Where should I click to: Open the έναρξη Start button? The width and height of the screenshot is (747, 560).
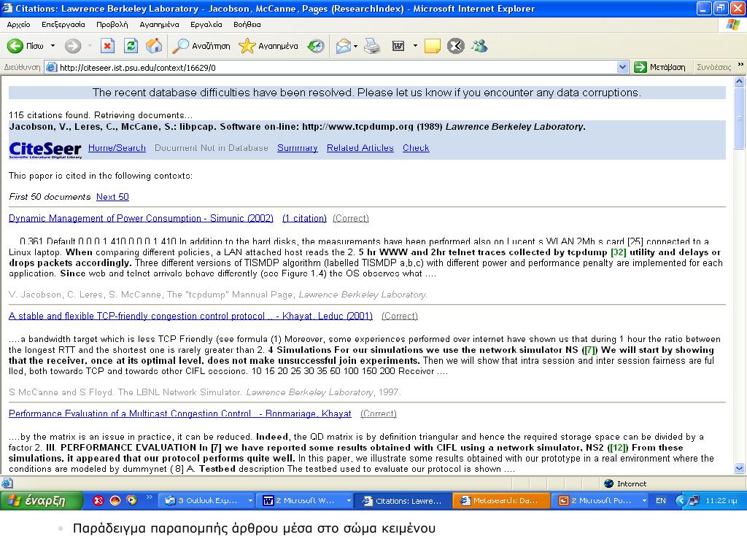(41, 500)
